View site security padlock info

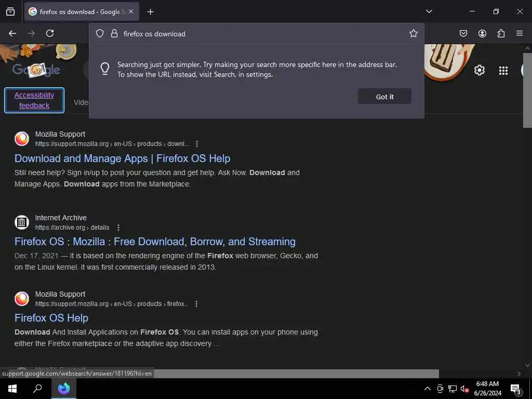coord(114,33)
